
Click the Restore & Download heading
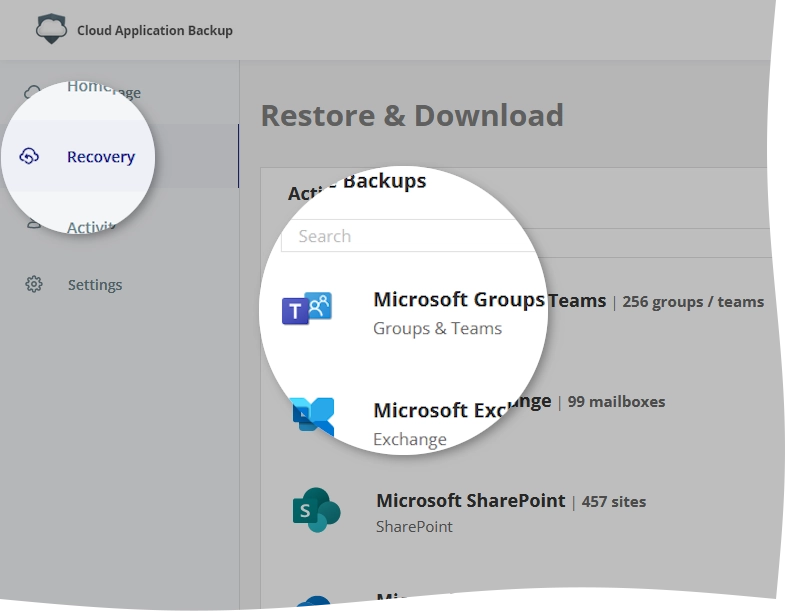click(x=412, y=116)
